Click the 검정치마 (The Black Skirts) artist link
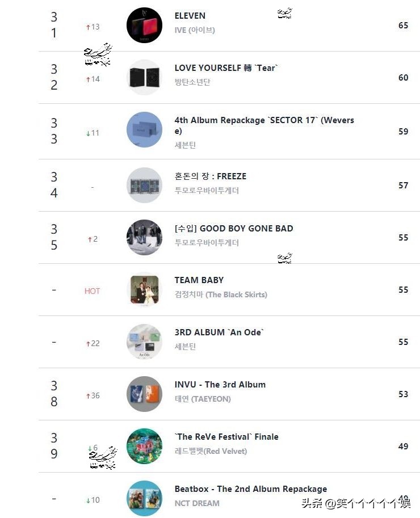 coord(221,294)
